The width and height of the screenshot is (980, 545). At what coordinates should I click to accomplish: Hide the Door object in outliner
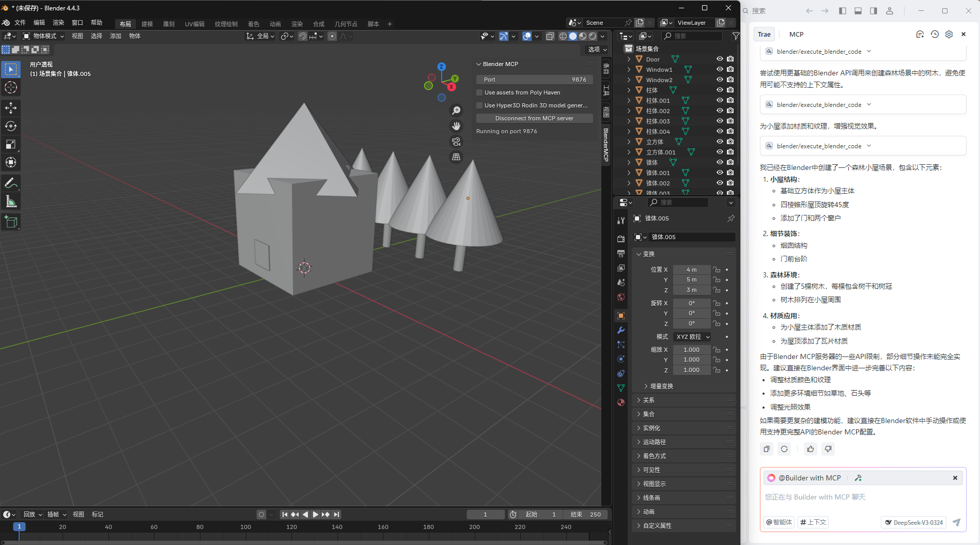[x=720, y=59]
